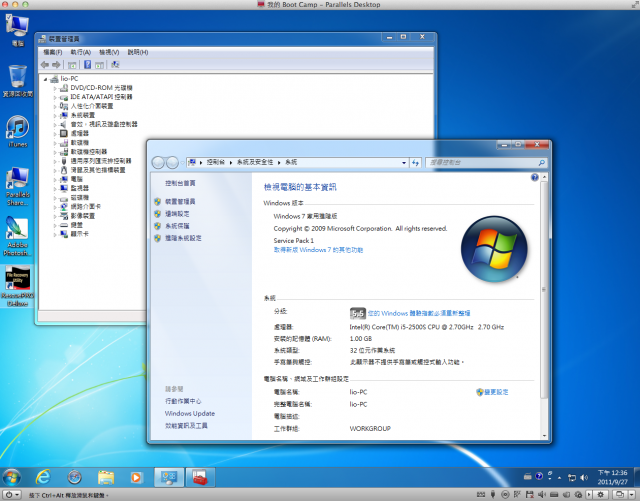Launch Internet Explorer from the taskbar
Viewport: 640px width, 501px height.
tap(43, 477)
